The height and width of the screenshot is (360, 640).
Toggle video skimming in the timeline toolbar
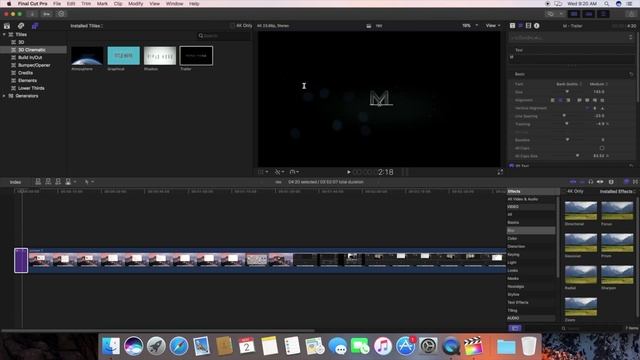(x=573, y=182)
